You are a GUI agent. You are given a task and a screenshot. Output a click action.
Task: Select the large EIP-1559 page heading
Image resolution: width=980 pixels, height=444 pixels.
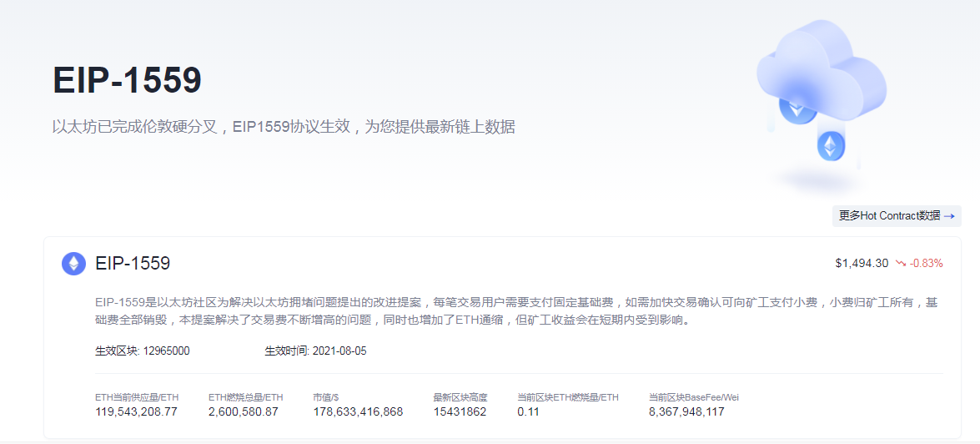coord(127,80)
